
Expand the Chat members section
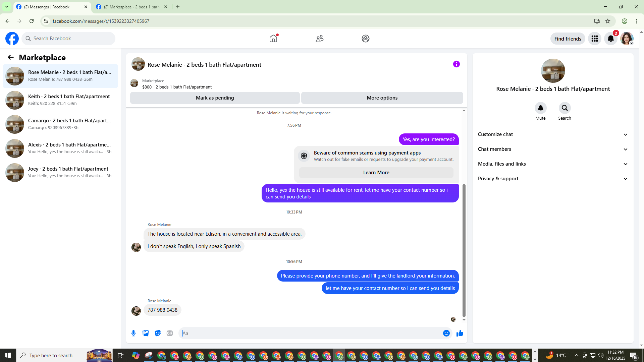(x=553, y=149)
